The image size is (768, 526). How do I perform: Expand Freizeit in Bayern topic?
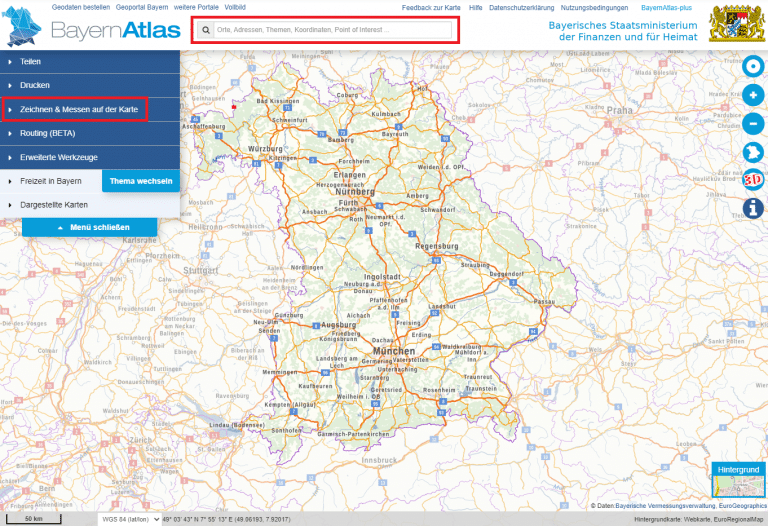point(50,181)
